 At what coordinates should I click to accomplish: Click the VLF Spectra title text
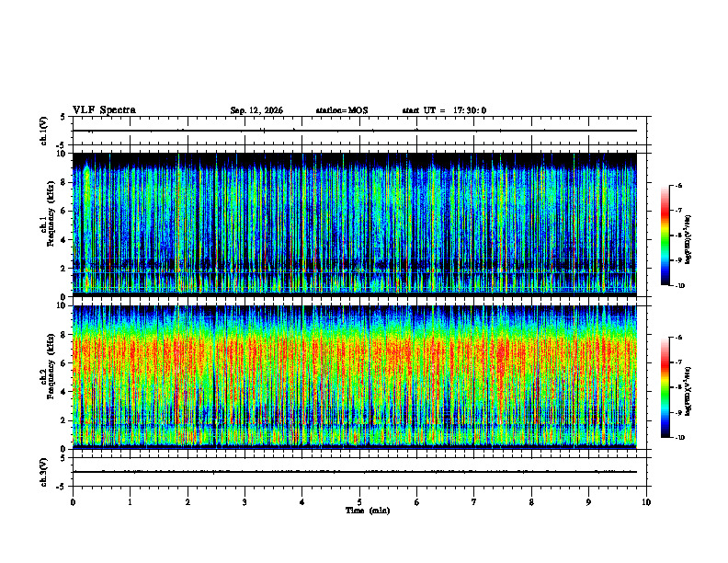point(104,110)
